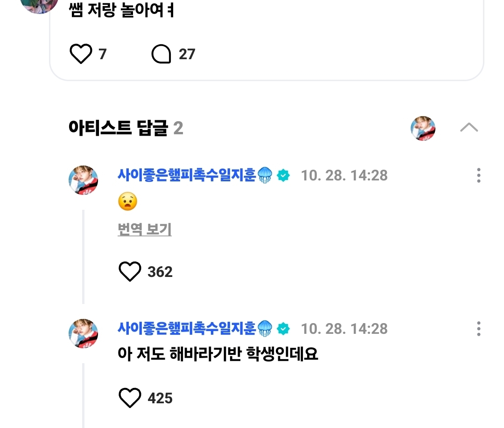Open the second reply author's profile picture
The image size is (504, 428).
click(x=84, y=333)
